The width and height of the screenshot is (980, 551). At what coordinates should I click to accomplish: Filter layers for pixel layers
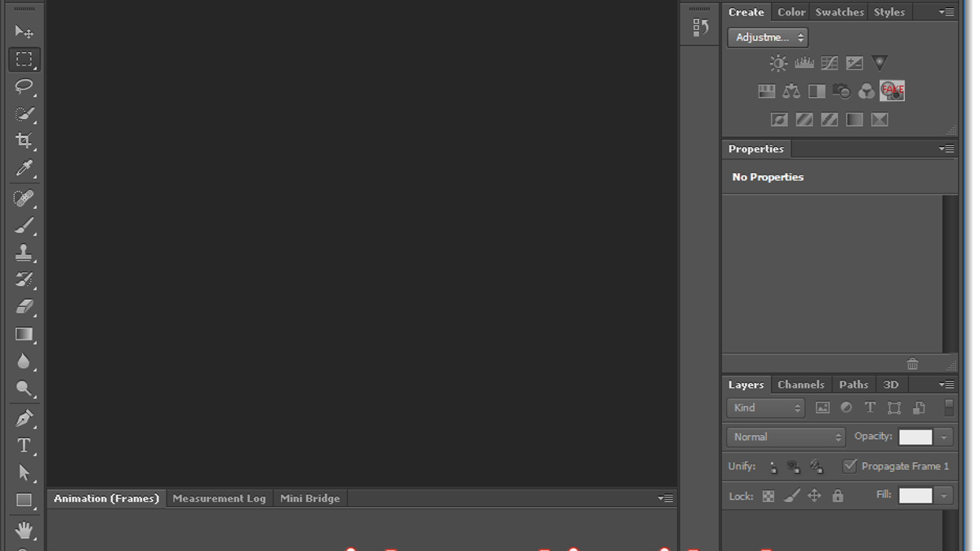[x=822, y=407]
